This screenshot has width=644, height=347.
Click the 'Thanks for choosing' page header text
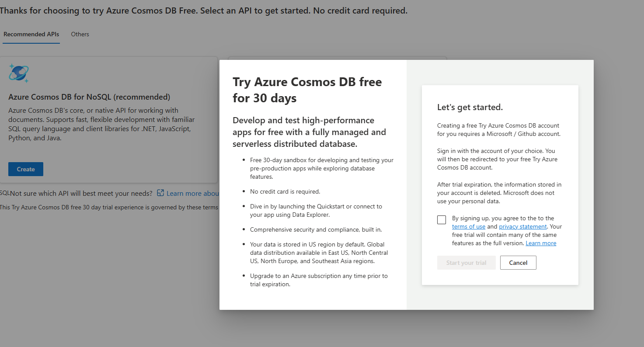(x=203, y=10)
